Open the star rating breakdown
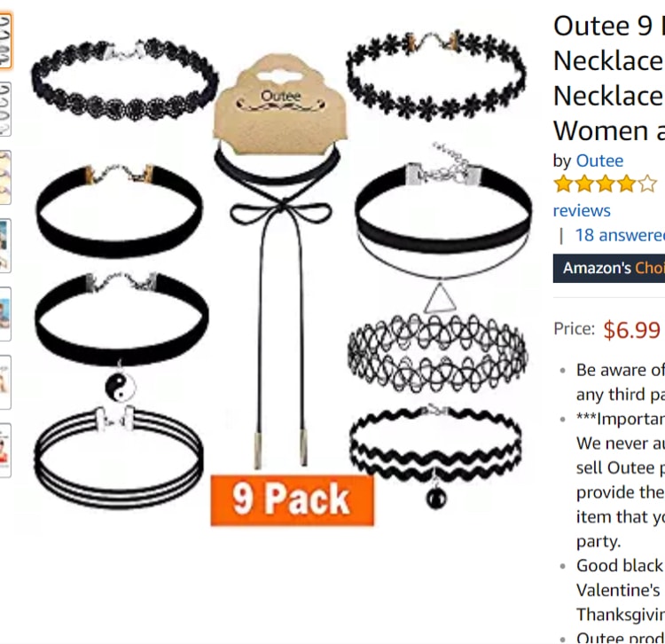The width and height of the screenshot is (665, 644). point(606,185)
